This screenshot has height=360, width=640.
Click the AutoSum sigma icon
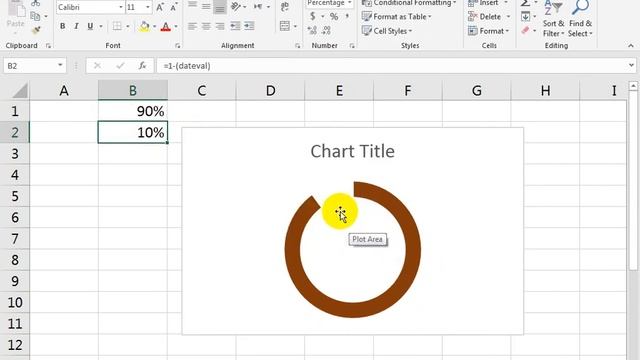(x=525, y=3)
